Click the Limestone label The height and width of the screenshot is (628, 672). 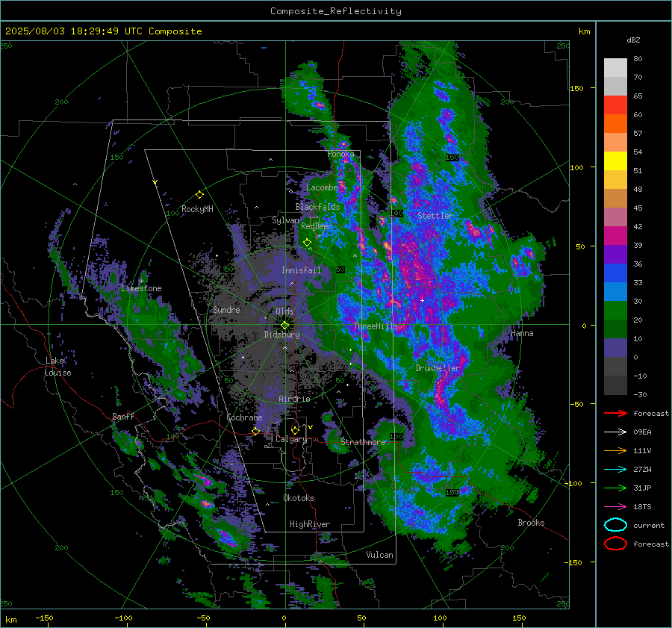pos(141,288)
